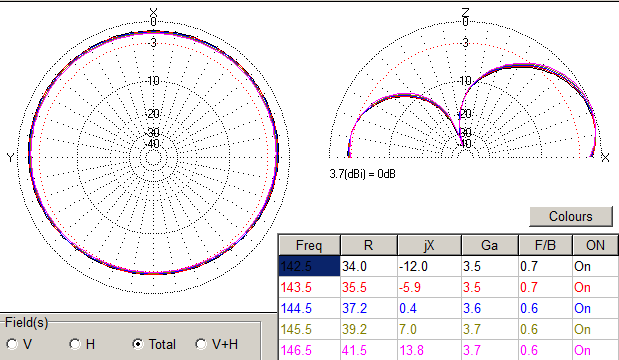Viewport: 619px width, 360px height.
Task: Select the V+H field radio button
Action: point(201,344)
